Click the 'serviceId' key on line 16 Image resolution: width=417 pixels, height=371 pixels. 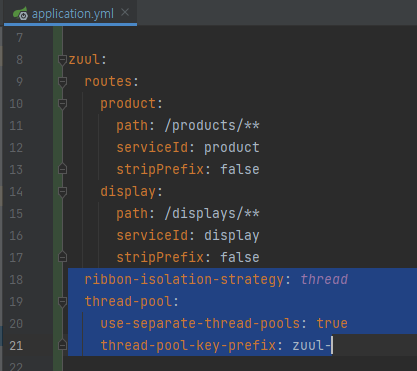tap(152, 235)
